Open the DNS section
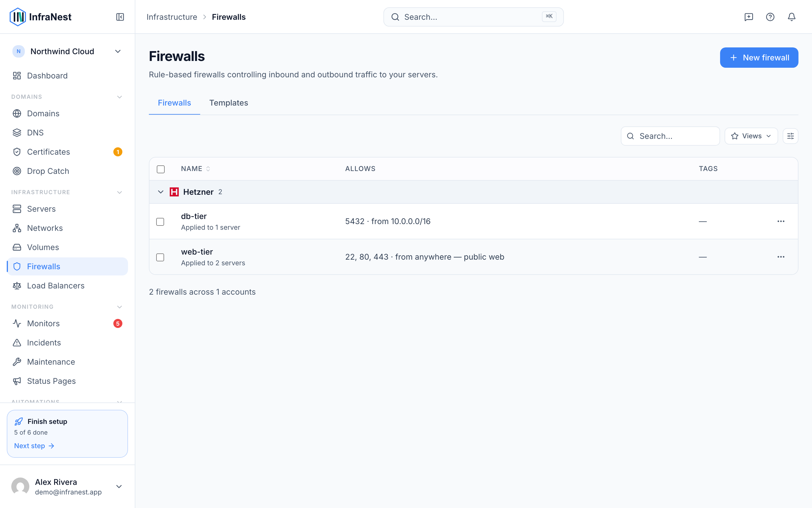 point(67,133)
